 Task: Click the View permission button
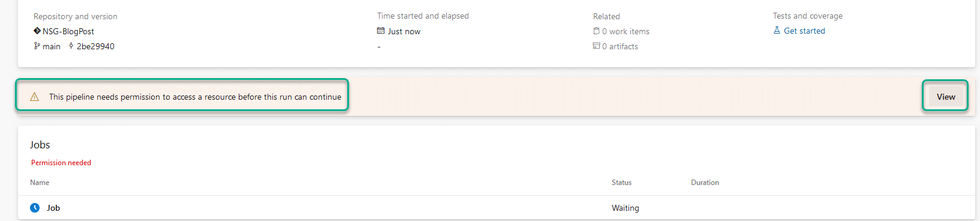[946, 97]
